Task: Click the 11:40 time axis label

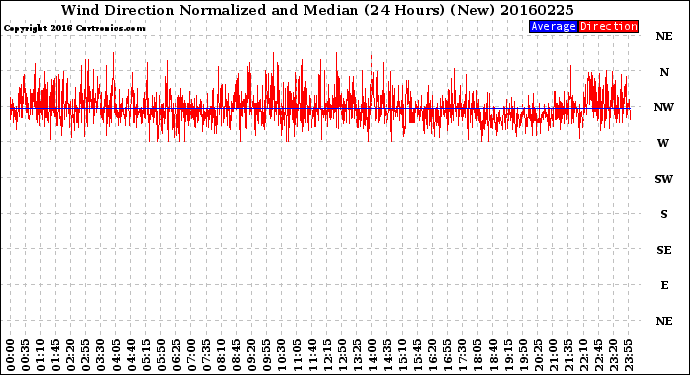Action: click(x=312, y=355)
